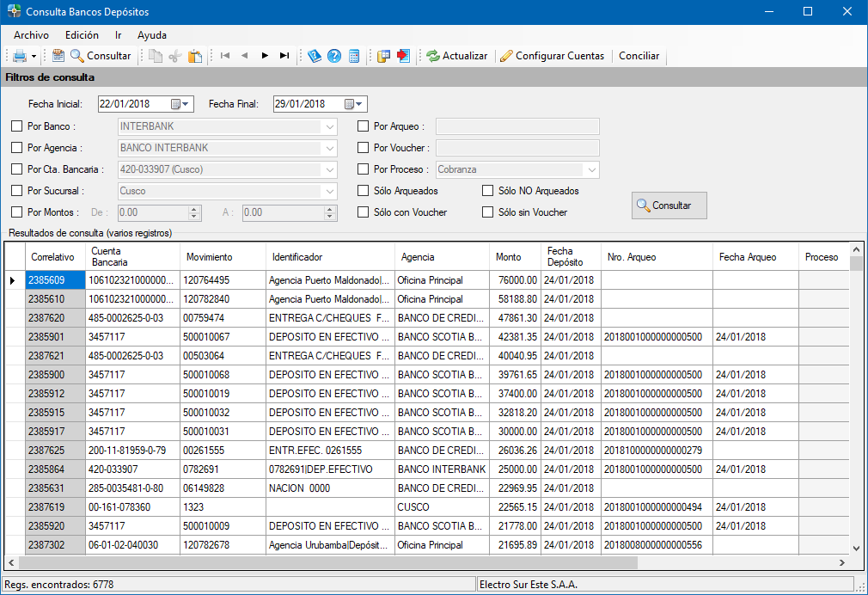
Task: Check the Sólo Arqueados option
Action: coord(363,191)
